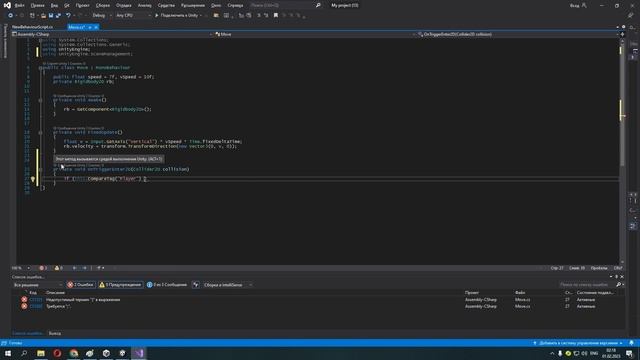640x360 pixels.
Task: Open the File menu
Action: coord(19,5)
